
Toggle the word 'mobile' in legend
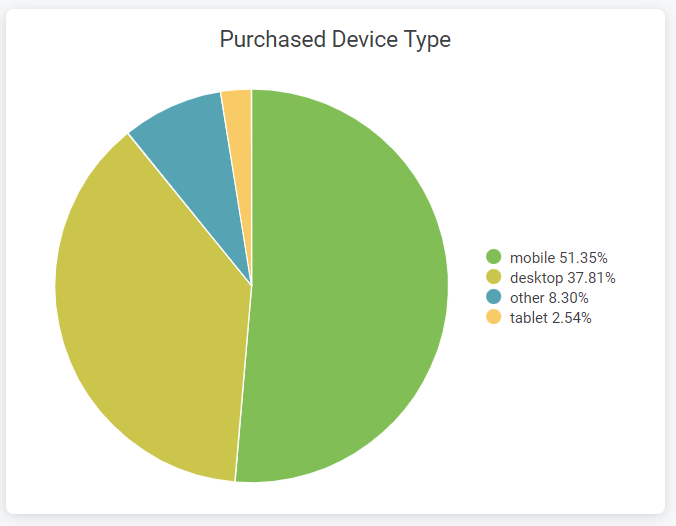[532, 257]
